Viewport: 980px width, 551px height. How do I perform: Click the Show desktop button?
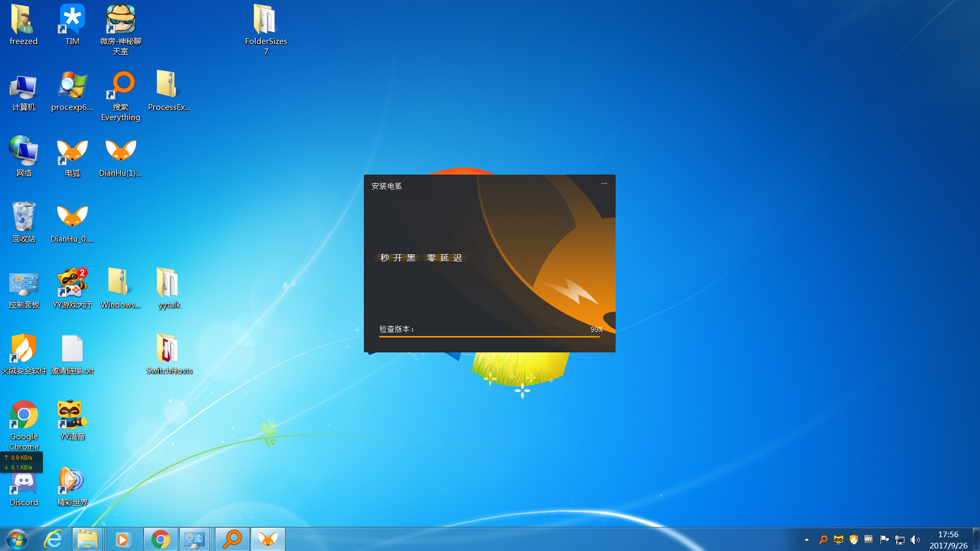tap(976, 539)
